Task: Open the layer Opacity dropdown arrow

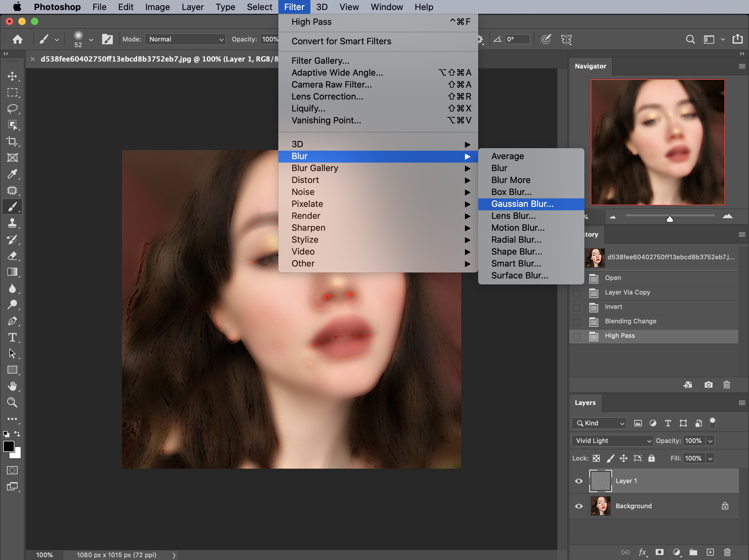Action: tap(710, 440)
